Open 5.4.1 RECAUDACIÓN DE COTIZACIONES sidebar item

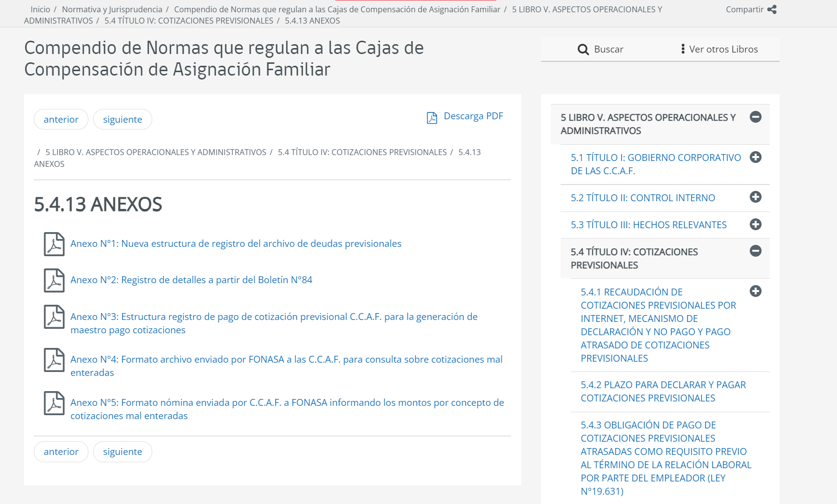coord(658,325)
